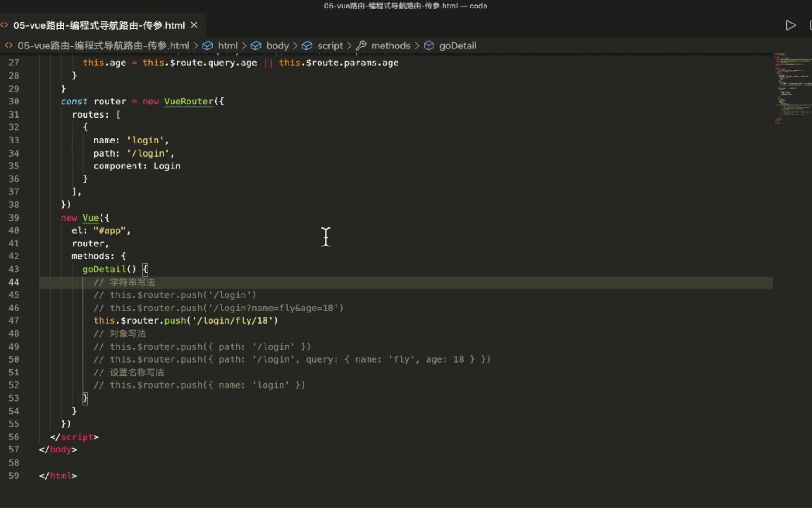Click 'const router' keyword text
The height and width of the screenshot is (508, 812).
tap(94, 102)
